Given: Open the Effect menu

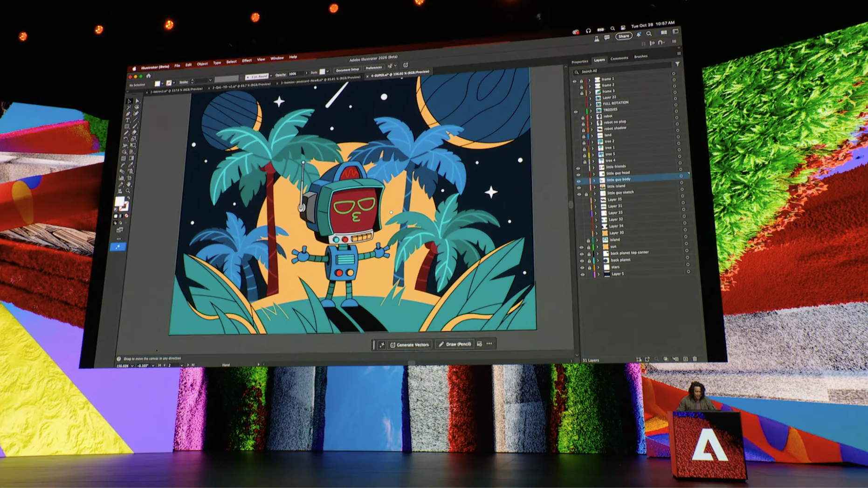Looking at the screenshot, I should pyautogui.click(x=247, y=61).
